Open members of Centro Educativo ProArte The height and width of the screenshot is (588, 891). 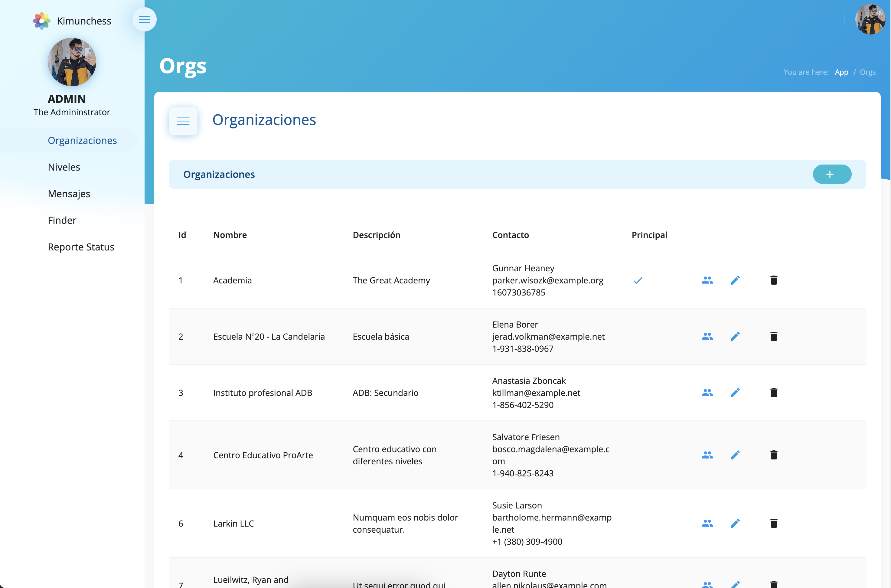(x=707, y=455)
